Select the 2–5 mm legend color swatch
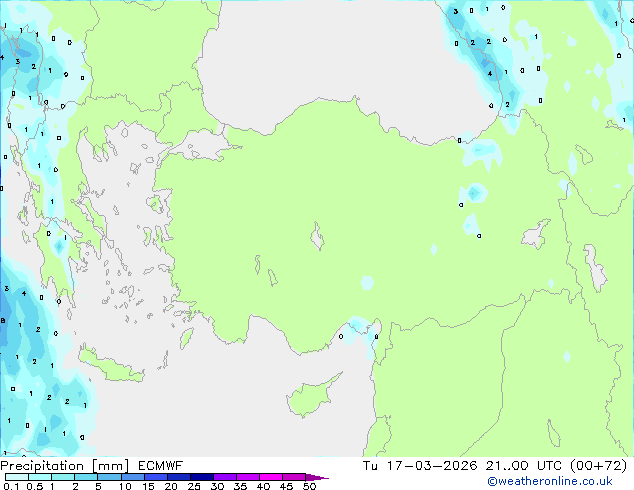 (x=86, y=477)
